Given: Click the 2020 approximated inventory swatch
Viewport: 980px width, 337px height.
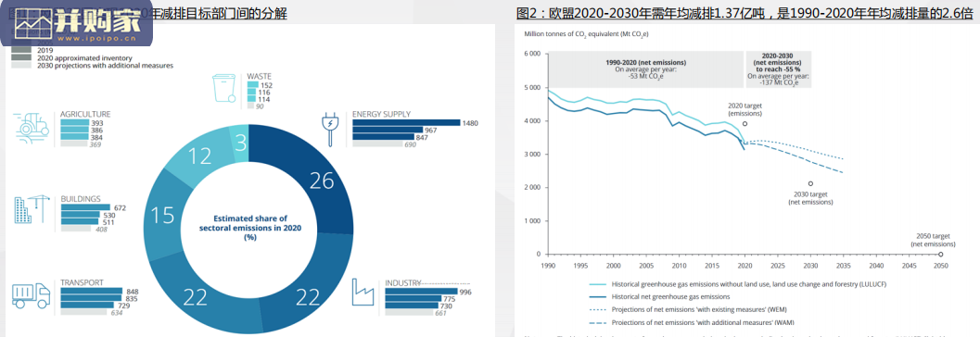Looking at the screenshot, I should [22, 57].
